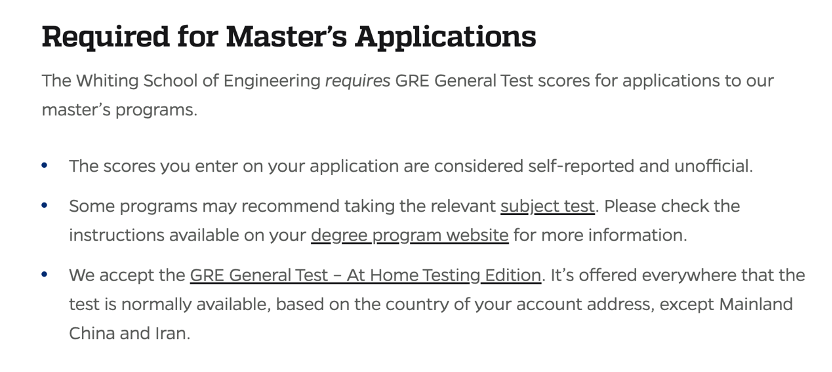Click the bullet dot before We accept
The width and height of the screenshot is (832, 372).
[44, 274]
